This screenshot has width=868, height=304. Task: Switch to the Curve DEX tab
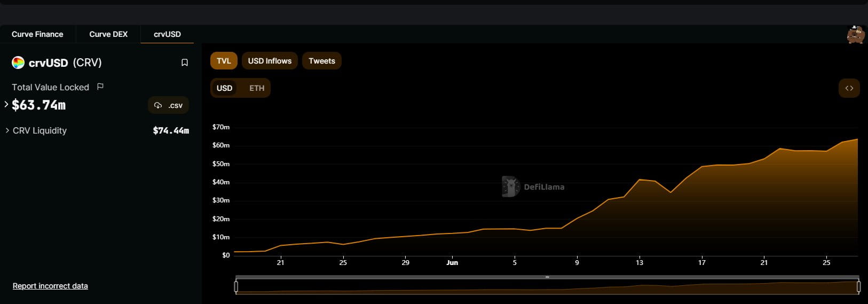point(108,34)
